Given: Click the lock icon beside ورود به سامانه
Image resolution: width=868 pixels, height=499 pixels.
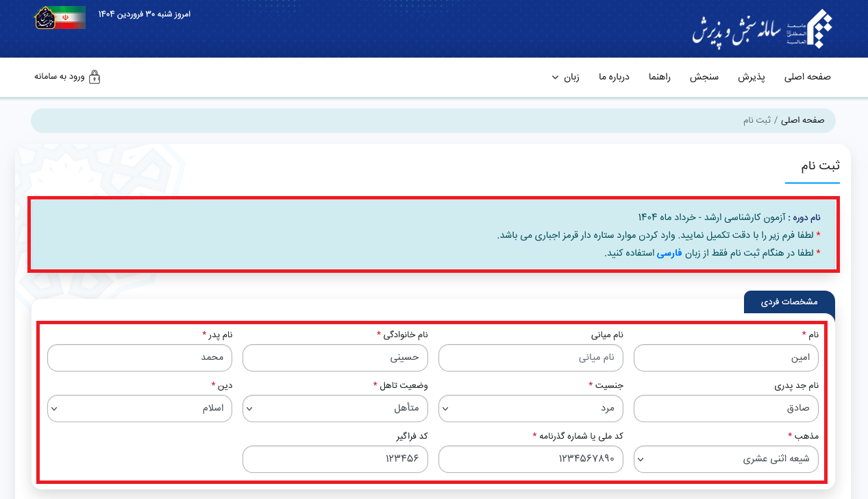Looking at the screenshot, I should (x=95, y=77).
